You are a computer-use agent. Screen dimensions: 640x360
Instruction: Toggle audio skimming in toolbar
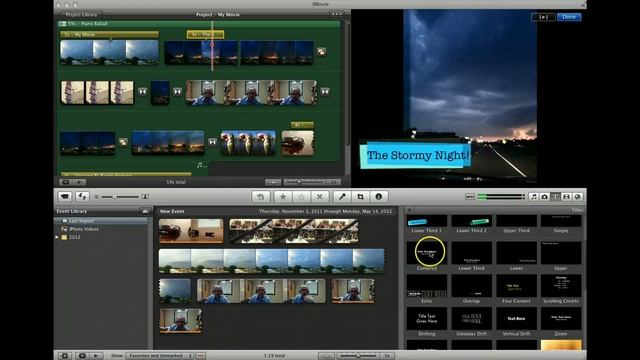470,197
